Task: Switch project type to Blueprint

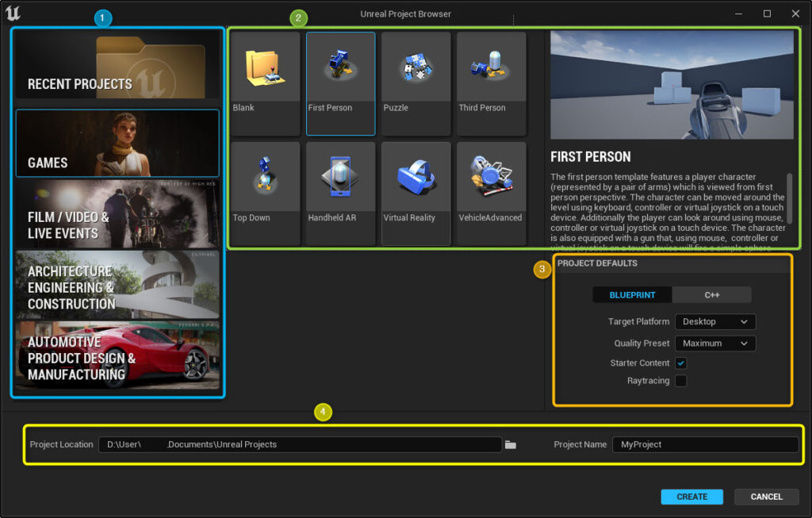Action: coord(632,295)
